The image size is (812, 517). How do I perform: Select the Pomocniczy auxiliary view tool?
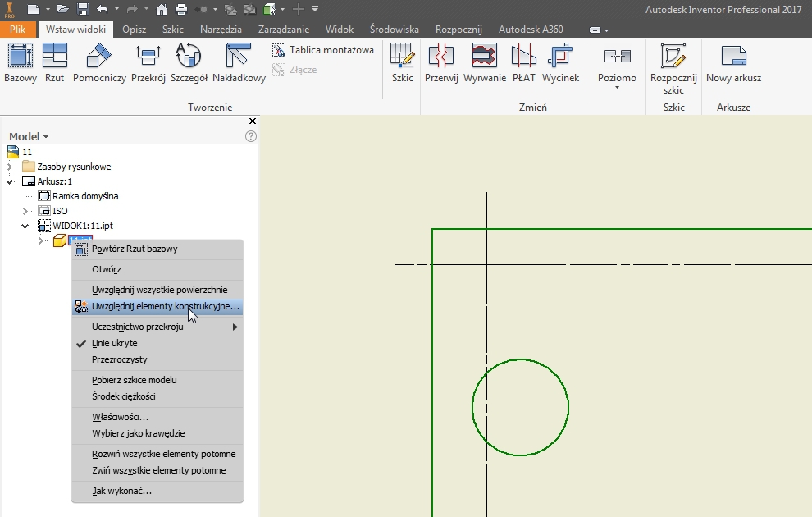pyautogui.click(x=99, y=63)
